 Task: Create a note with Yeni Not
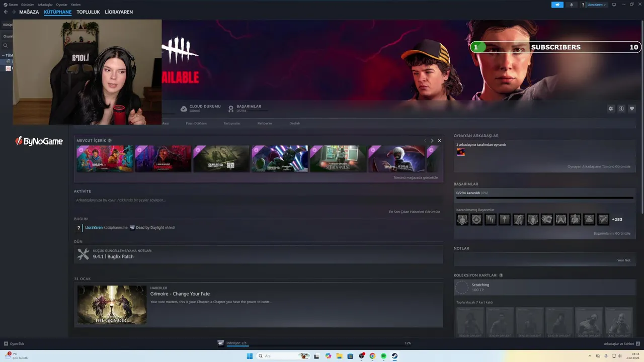coord(624,260)
